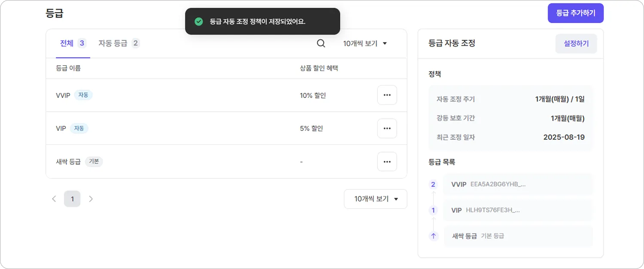The image size is (644, 269).
Task: Click the number 1 badge beside VIP
Action: 433,210
